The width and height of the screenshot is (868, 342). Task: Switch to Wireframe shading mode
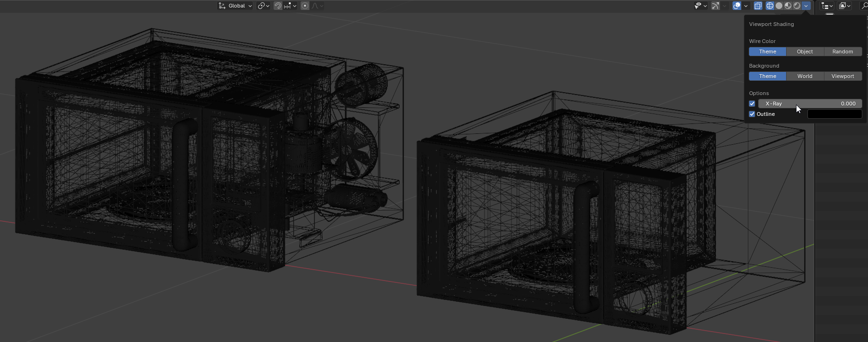pos(770,6)
